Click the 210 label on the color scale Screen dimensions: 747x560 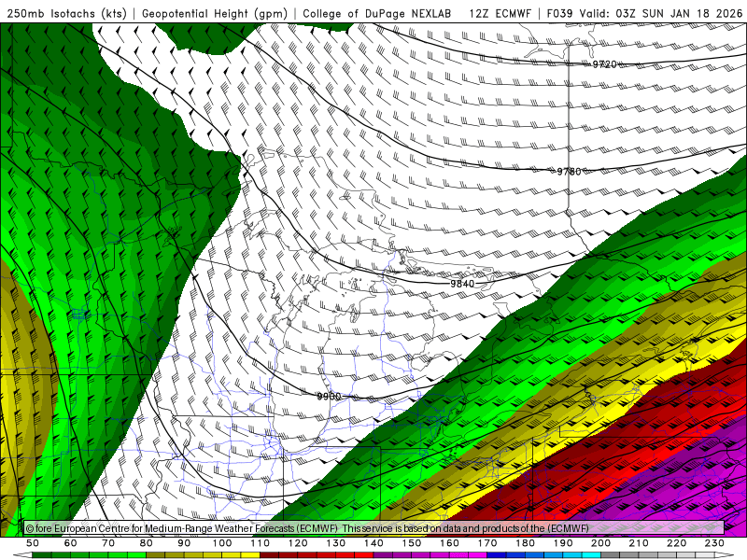(x=639, y=543)
